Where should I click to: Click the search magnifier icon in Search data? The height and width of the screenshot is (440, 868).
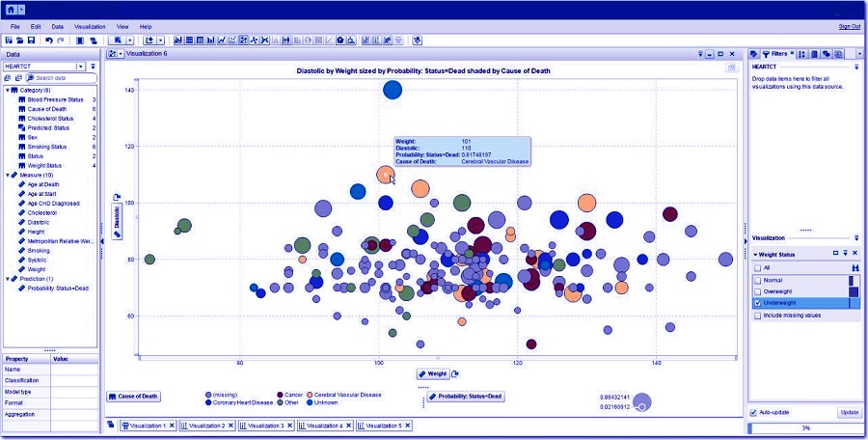[x=30, y=78]
